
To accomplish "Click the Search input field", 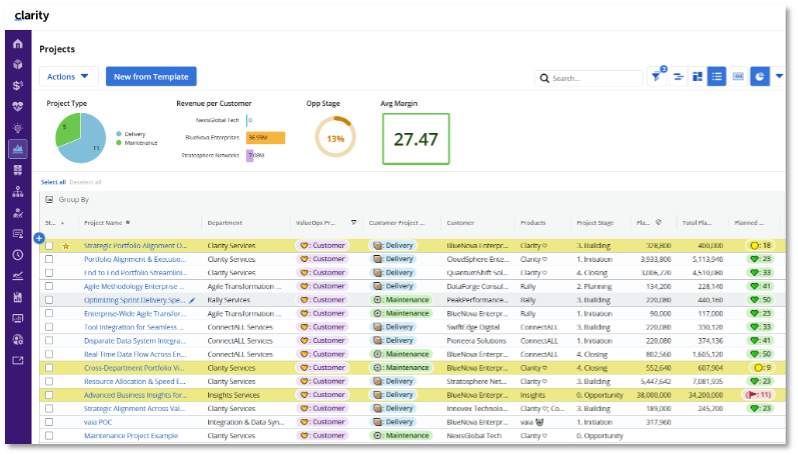I will tap(594, 78).
